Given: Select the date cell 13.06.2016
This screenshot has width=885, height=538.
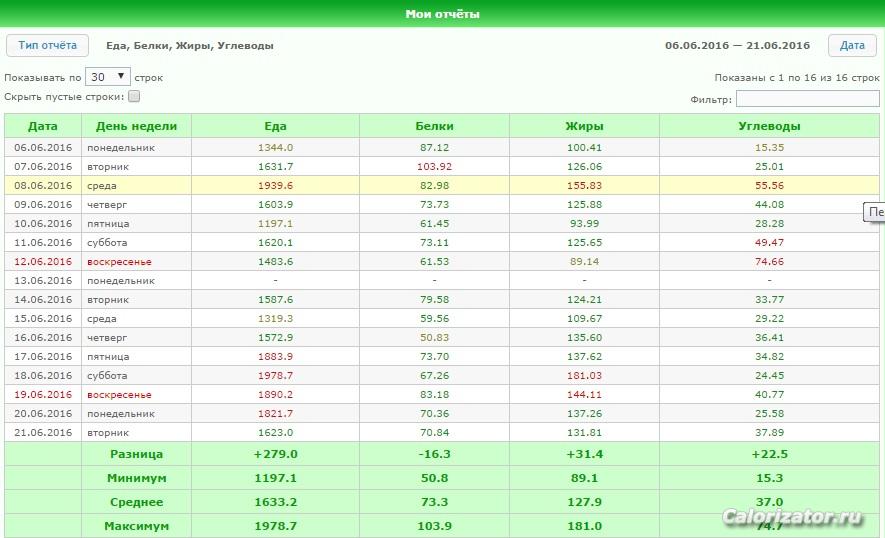Looking at the screenshot, I should pyautogui.click(x=43, y=281).
